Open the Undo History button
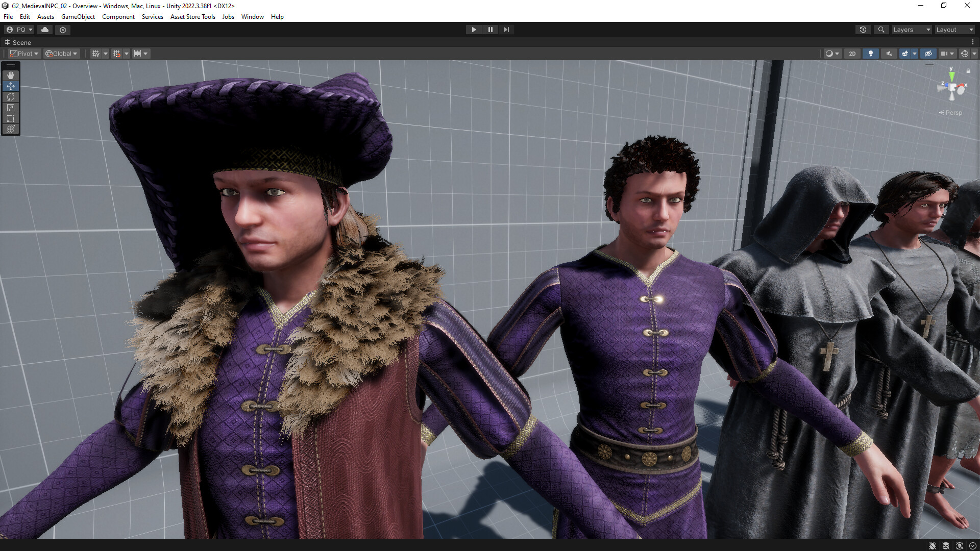This screenshot has height=551, width=980. coord(863,30)
